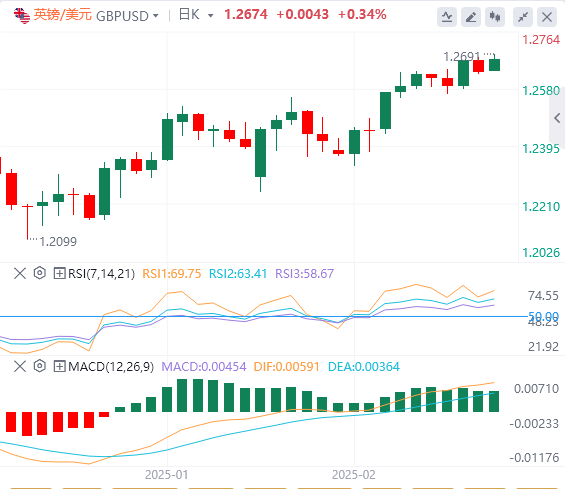Select the 2025-01 date marker on timeline
Screen dimensions: 565x489
(x=166, y=475)
